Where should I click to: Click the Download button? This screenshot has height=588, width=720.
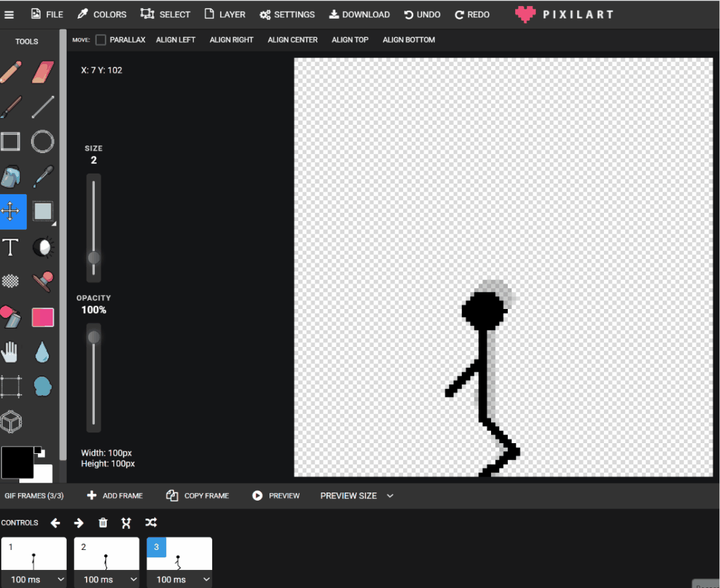coord(359,14)
